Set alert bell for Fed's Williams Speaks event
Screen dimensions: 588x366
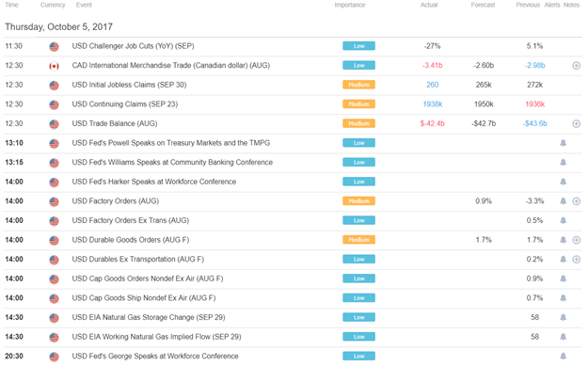pos(563,163)
